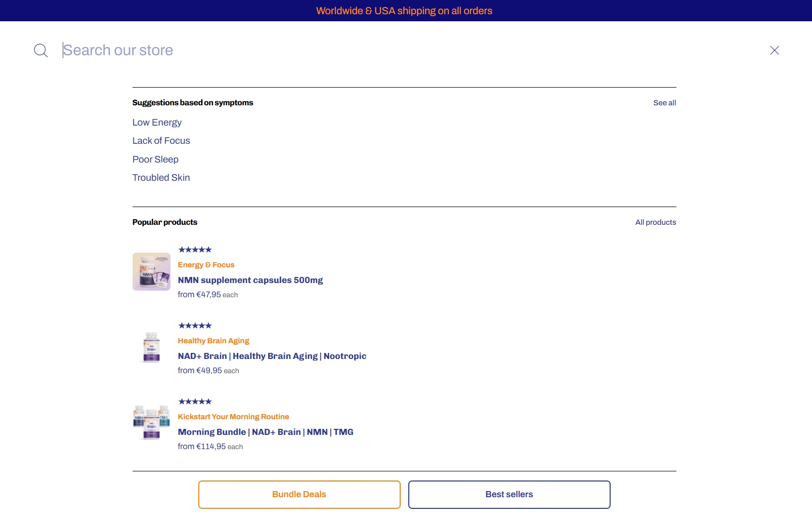Click the 'Healthy Brain Aging' category label
The image size is (812, 521).
tap(213, 341)
